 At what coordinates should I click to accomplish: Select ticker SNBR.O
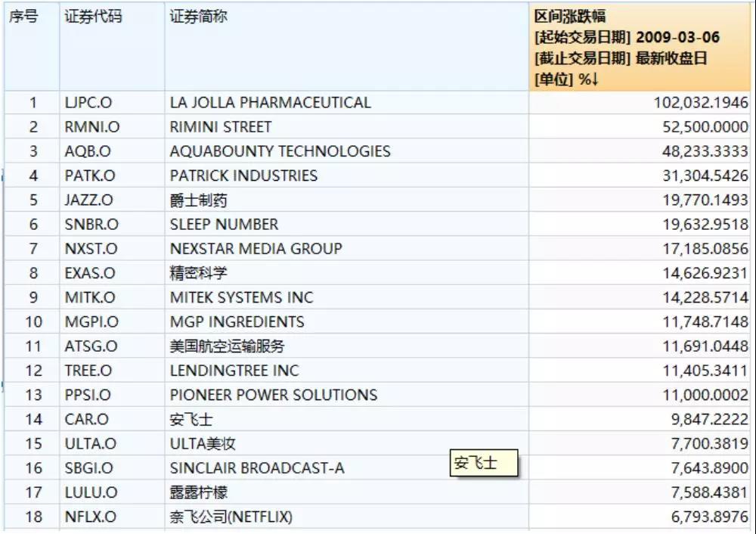pyautogui.click(x=91, y=225)
